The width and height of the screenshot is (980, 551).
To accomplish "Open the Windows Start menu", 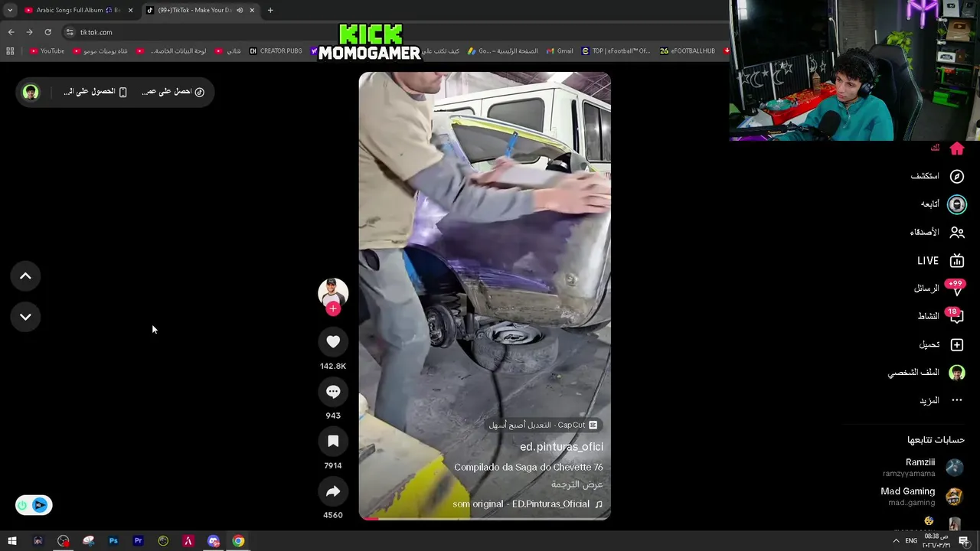I will coord(12,541).
